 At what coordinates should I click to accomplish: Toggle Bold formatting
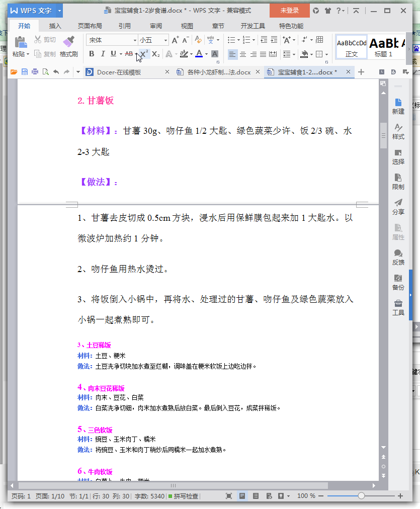click(92, 54)
